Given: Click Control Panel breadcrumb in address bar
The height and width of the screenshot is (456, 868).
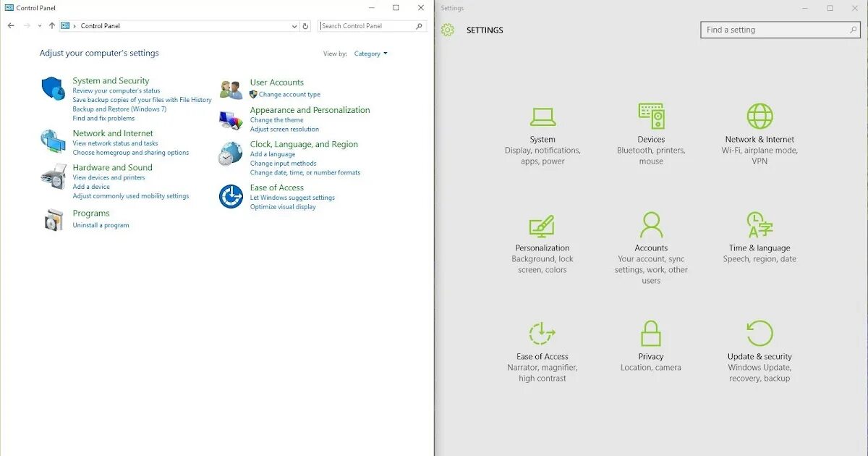Looking at the screenshot, I should tap(101, 26).
